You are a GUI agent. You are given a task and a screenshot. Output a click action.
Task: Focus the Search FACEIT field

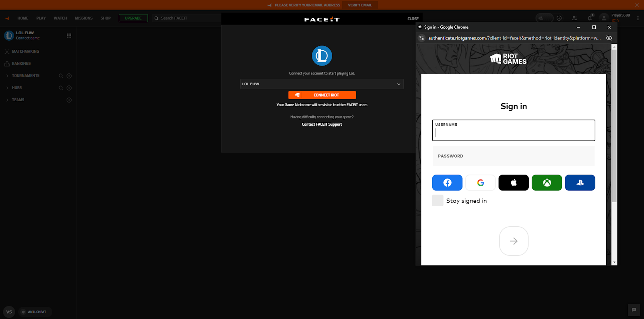187,18
